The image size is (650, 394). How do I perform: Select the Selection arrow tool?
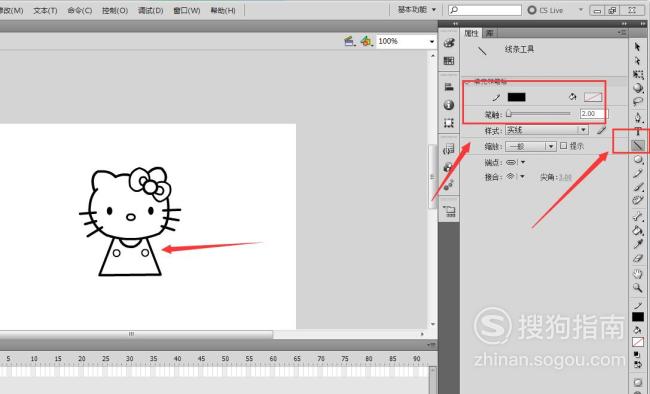point(638,47)
